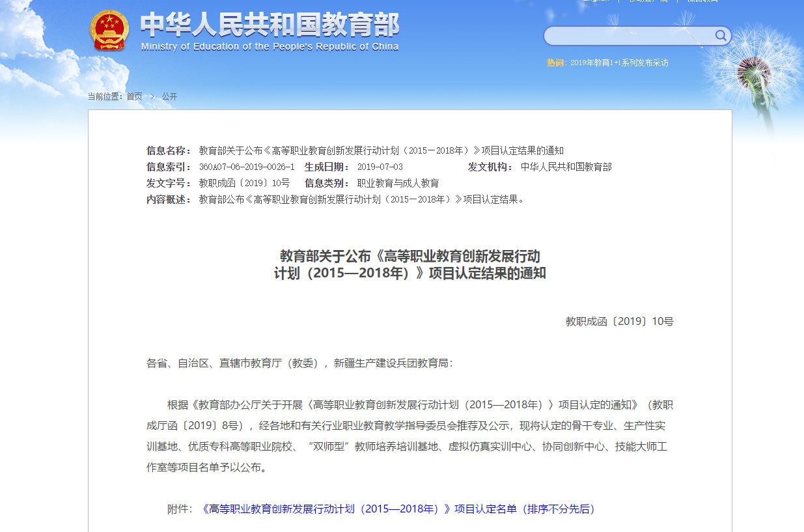Click the dandelion decoration image
Screen dimensions: 804x532
755,78
